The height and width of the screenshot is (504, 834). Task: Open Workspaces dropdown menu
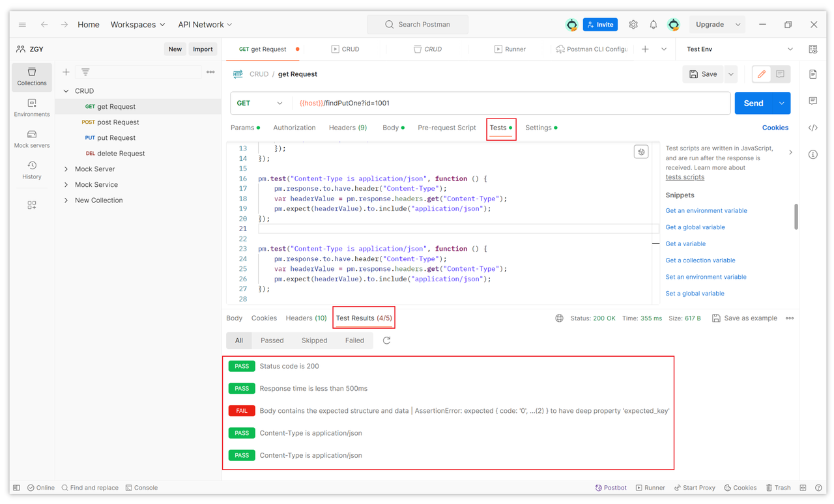137,25
